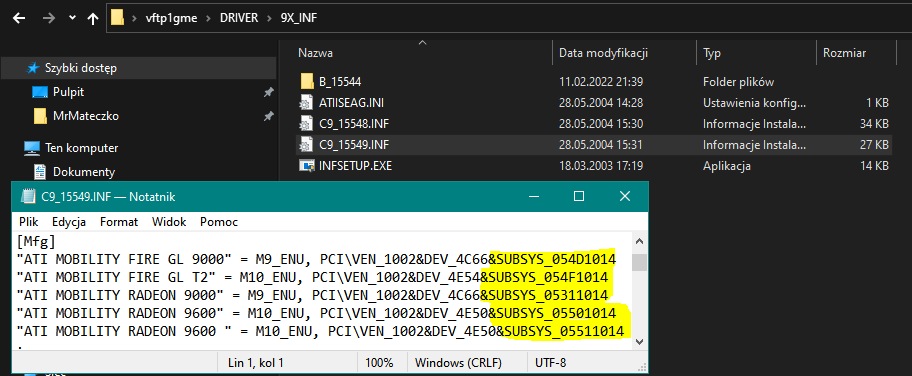Select the Dokumenty document icon

coord(40,172)
